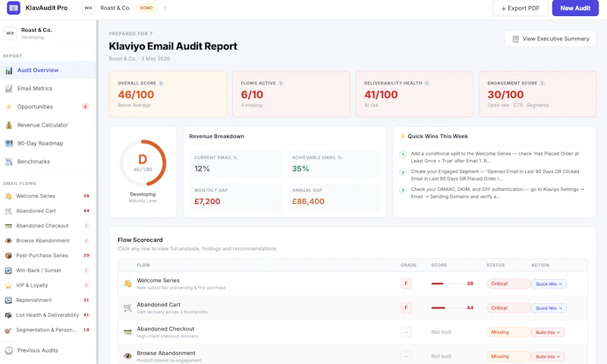Click the Current Email 12% value

(x=202, y=168)
